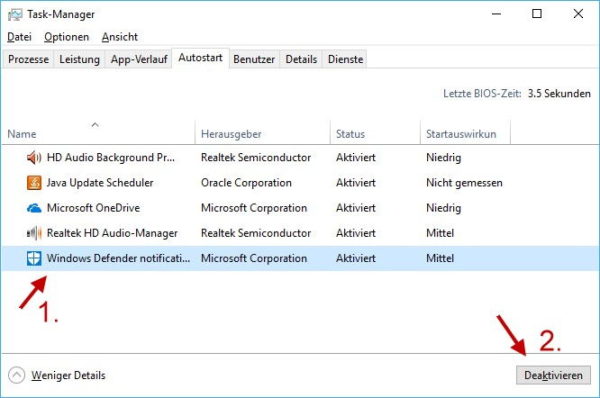Click the Windows Defender shield icon
Viewport: 600px width, 398px height.
click(34, 258)
